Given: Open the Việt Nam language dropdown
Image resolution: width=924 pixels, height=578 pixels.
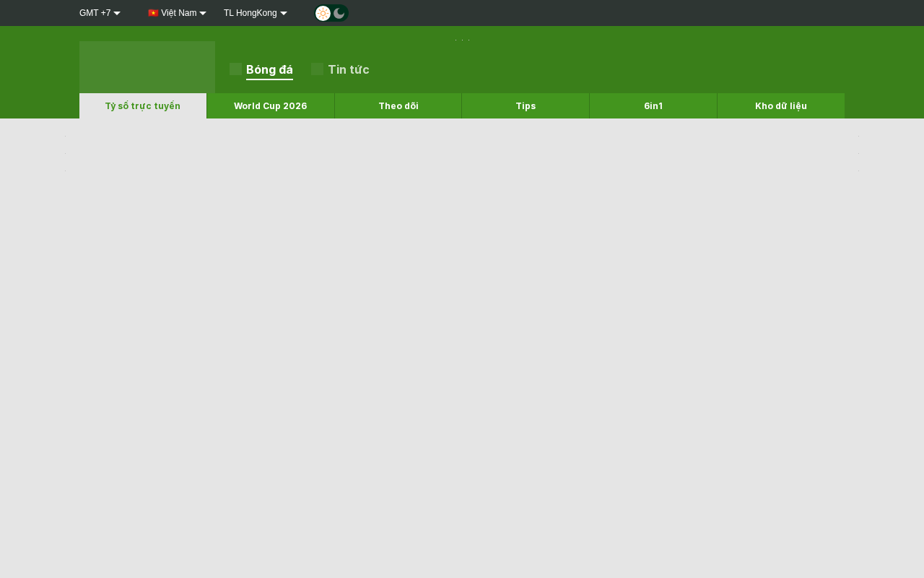Looking at the screenshot, I should coord(177,13).
